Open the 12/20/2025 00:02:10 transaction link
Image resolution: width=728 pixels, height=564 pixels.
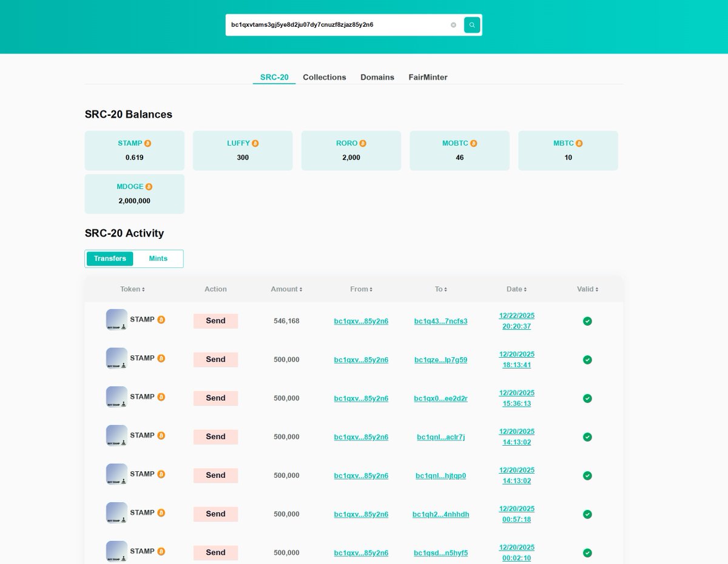tap(517, 552)
